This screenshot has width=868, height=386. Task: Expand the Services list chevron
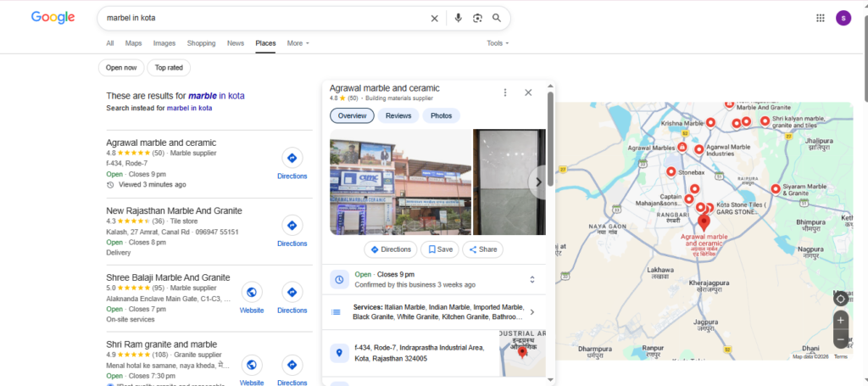tap(532, 312)
